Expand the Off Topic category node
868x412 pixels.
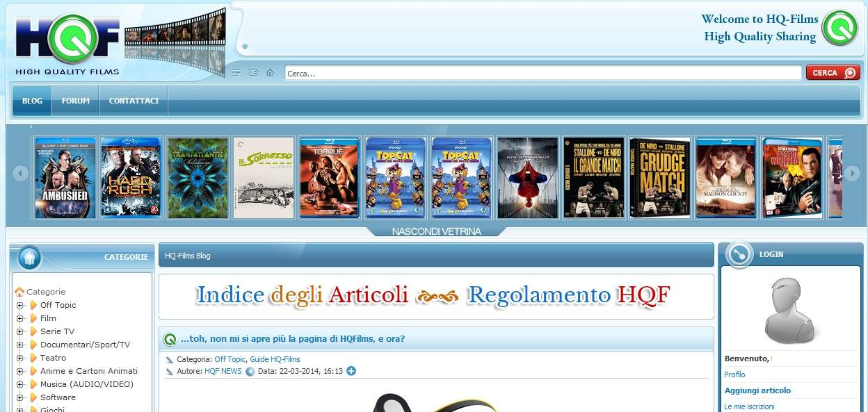pyautogui.click(x=20, y=305)
